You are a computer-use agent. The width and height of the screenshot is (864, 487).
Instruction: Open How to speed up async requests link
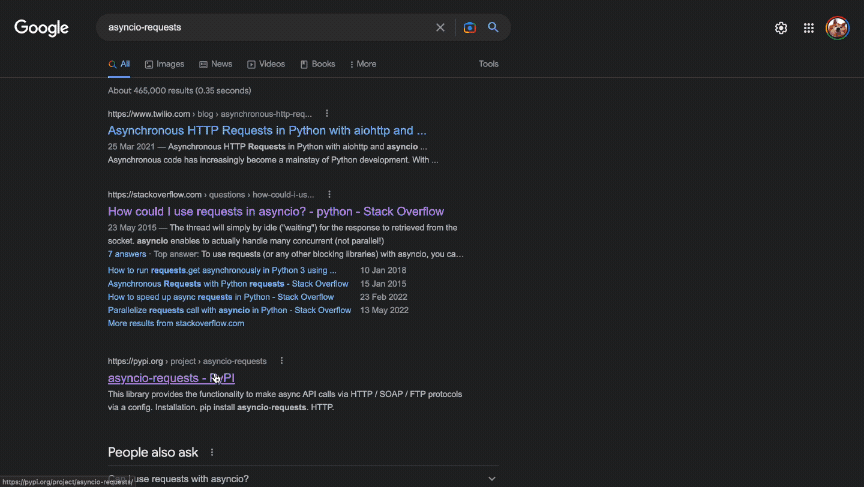coord(220,297)
